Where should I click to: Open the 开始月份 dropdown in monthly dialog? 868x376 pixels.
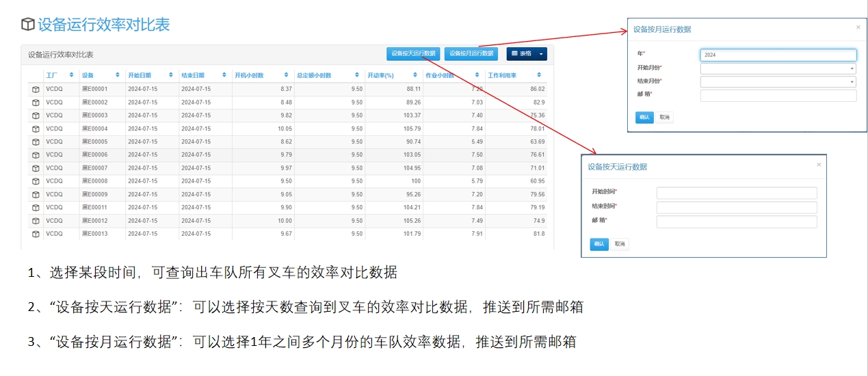pos(778,68)
